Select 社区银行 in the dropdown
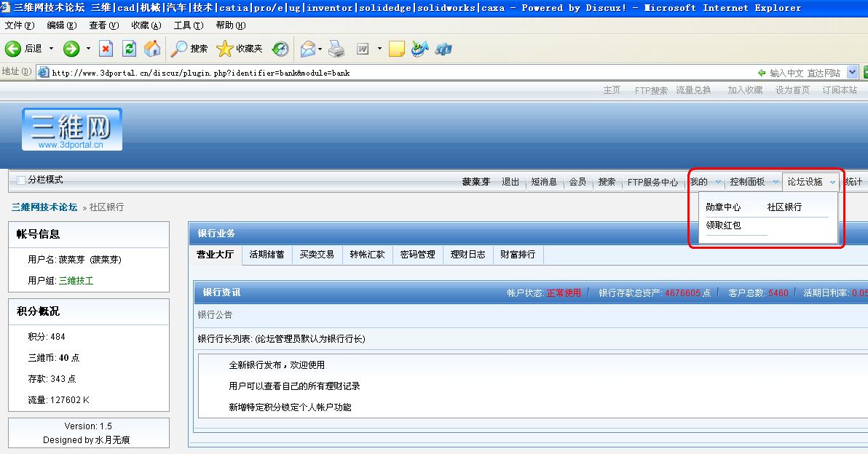Image resolution: width=868 pixels, height=454 pixels. click(x=784, y=207)
